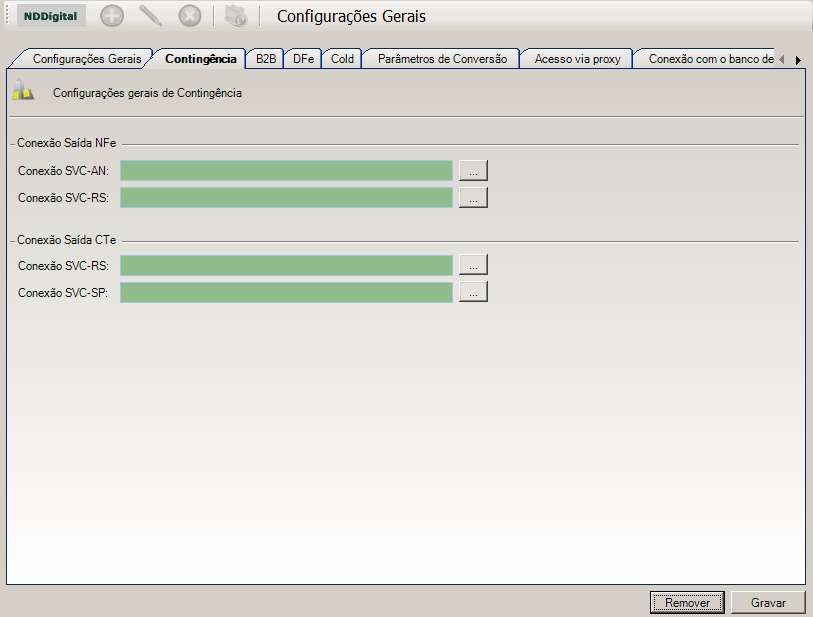Switch to the B2B tab
The height and width of the screenshot is (617, 813).
[266, 59]
